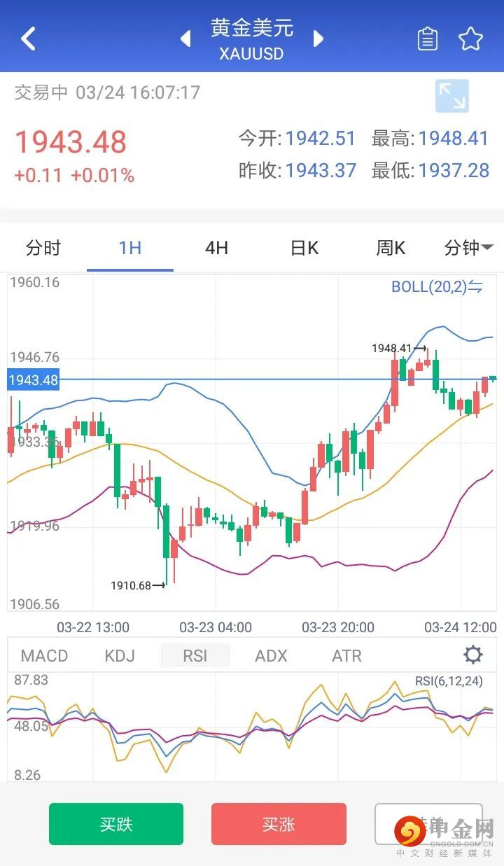The width and height of the screenshot is (504, 866).
Task: Select the 分时 tab
Action: pyautogui.click(x=43, y=248)
